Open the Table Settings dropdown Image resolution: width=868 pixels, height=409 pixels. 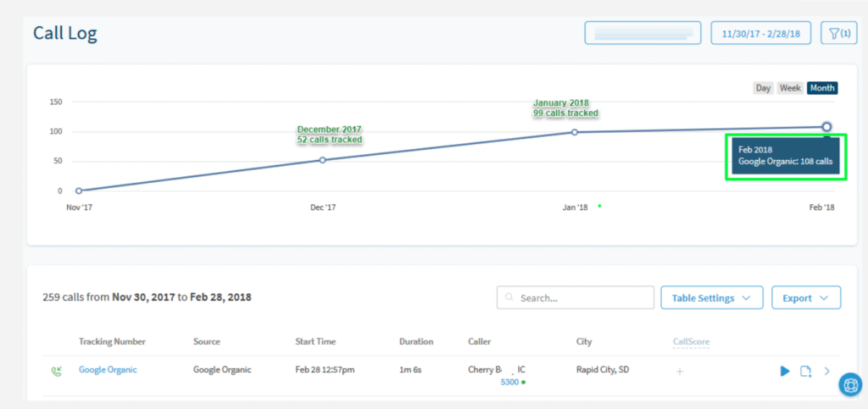click(711, 298)
